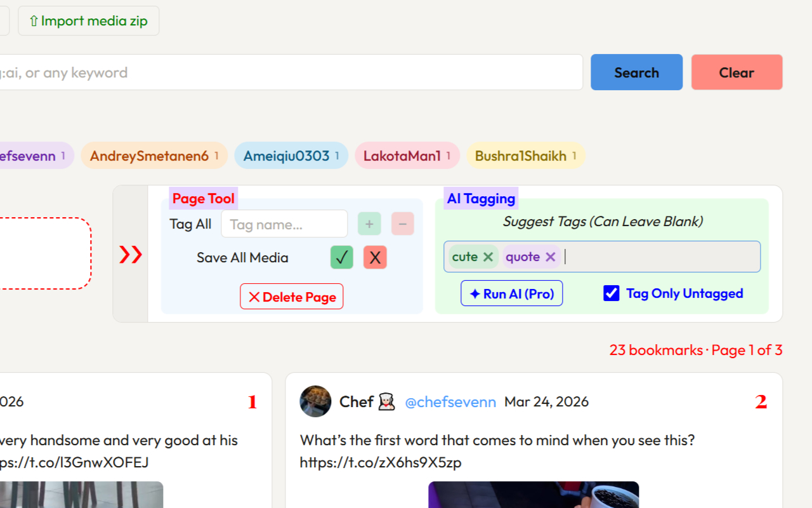
Task: Click the blue Search button
Action: point(636,72)
